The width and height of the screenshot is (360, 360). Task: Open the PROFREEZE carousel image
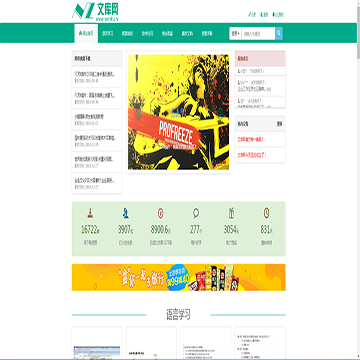click(179, 112)
